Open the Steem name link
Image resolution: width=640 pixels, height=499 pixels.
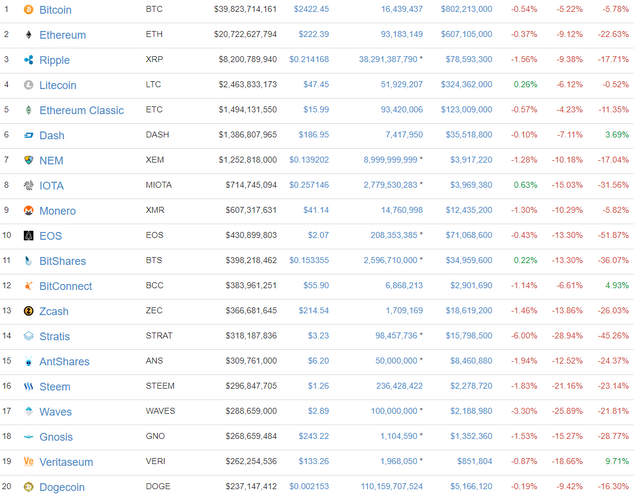pyautogui.click(x=55, y=387)
